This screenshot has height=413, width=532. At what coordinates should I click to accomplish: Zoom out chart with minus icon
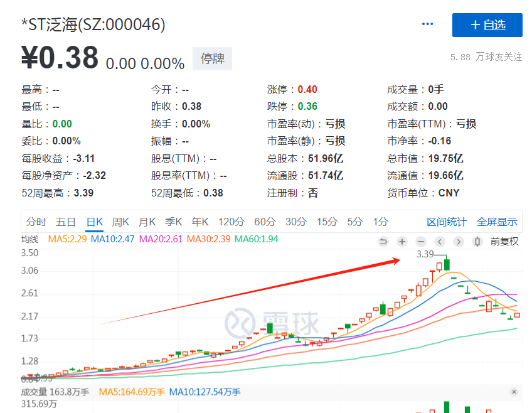click(421, 242)
